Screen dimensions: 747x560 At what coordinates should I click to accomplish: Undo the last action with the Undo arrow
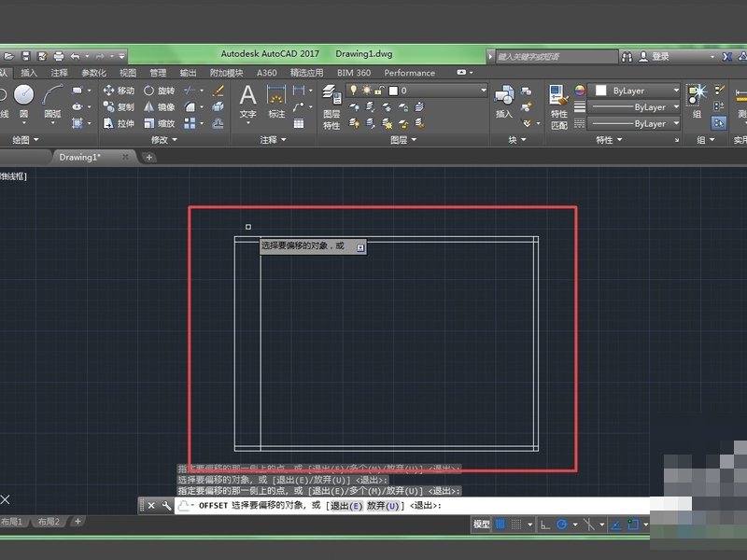[76, 57]
